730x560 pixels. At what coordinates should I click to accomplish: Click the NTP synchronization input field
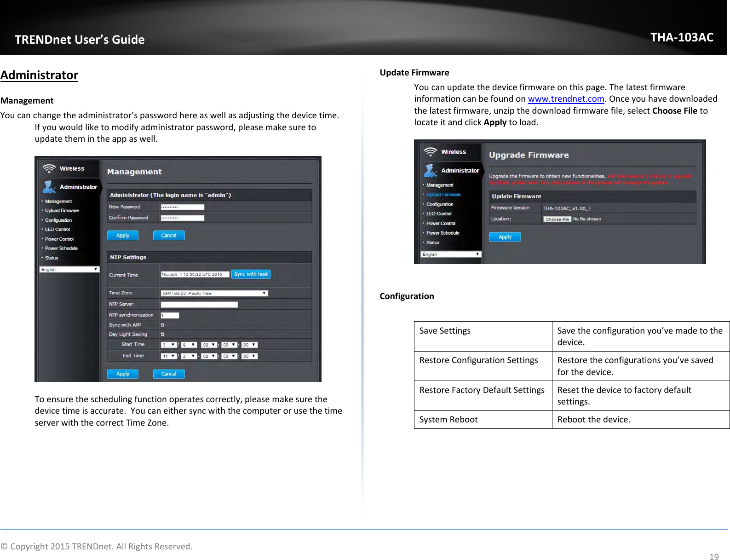click(x=170, y=316)
